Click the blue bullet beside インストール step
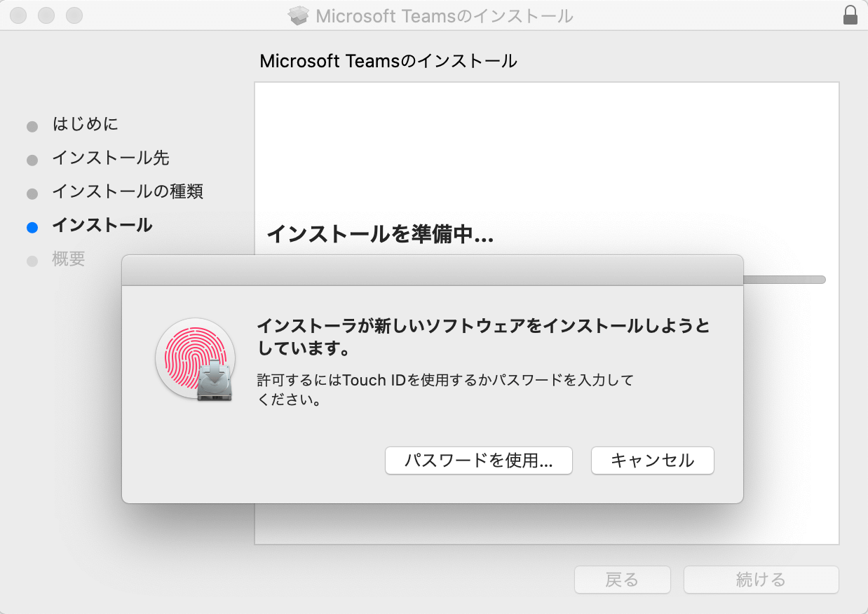The width and height of the screenshot is (868, 614). (32, 227)
